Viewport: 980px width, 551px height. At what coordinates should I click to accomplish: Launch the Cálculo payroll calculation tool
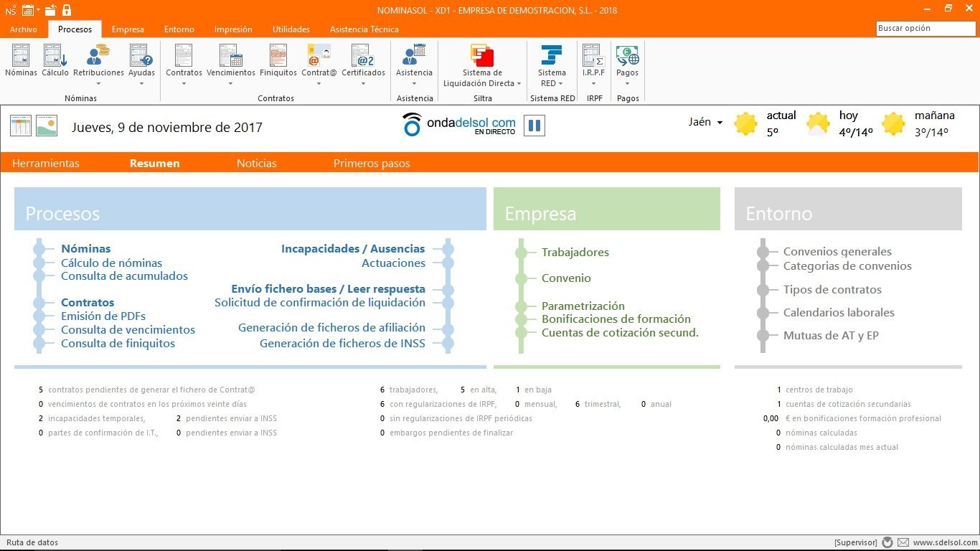pos(55,61)
